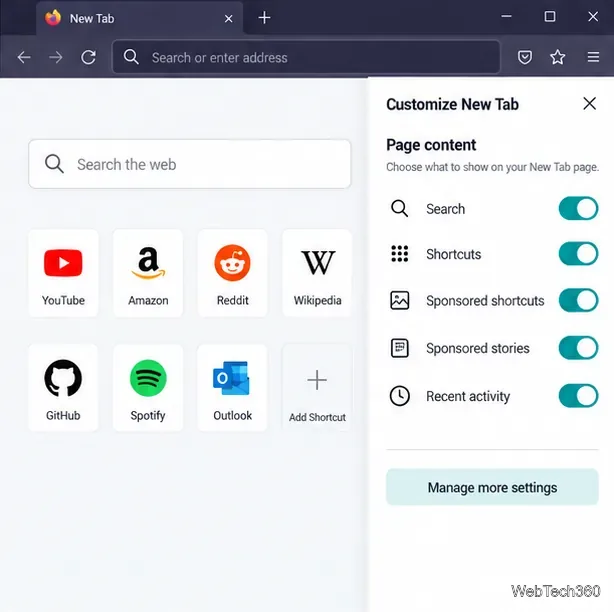Click the address bar magnifier icon
The image size is (614, 612).
(131, 57)
